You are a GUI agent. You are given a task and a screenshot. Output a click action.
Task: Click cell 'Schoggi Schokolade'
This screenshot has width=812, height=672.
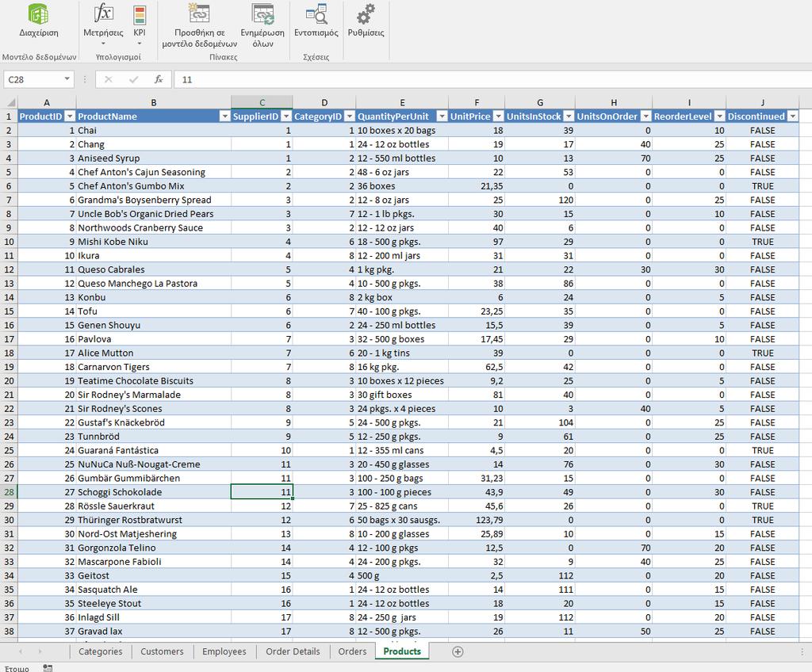pos(153,492)
